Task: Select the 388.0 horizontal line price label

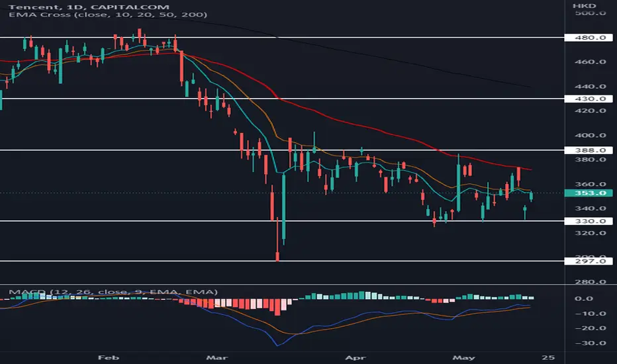Action: [x=589, y=150]
